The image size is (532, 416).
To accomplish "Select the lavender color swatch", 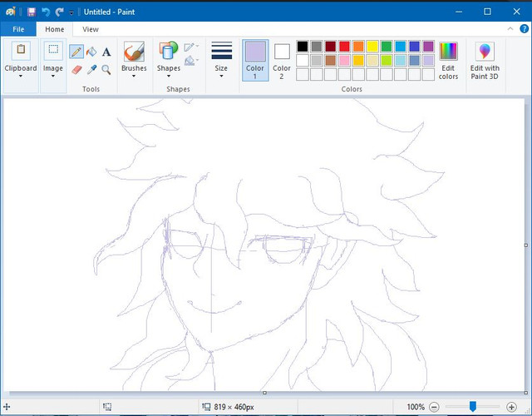I will tap(428, 60).
